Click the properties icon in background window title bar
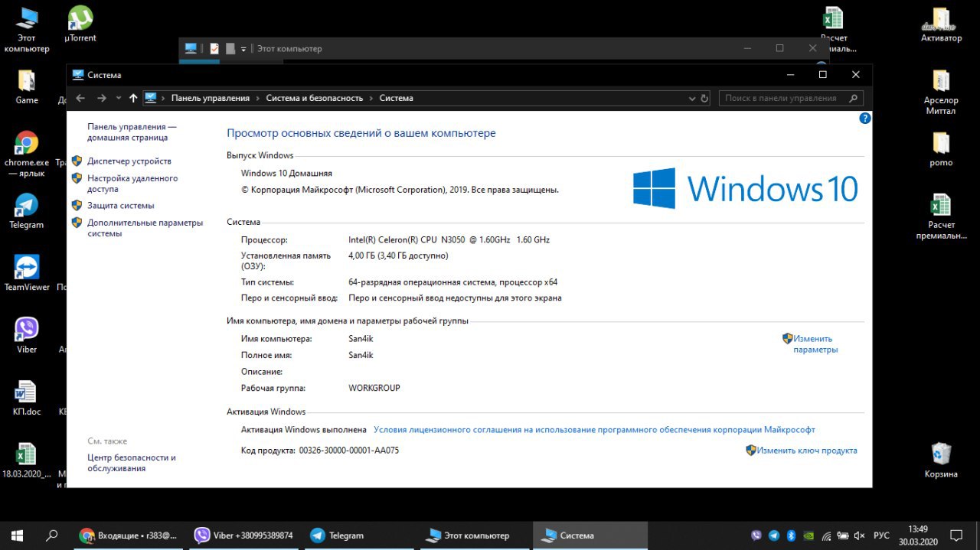This screenshot has height=550, width=980. pos(214,48)
